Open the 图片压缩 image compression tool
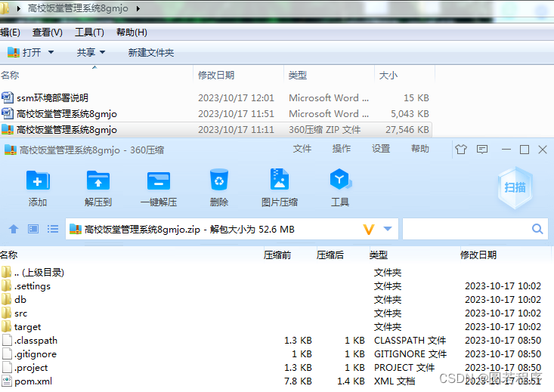Image resolution: width=554 pixels, height=392 pixels. point(280,179)
